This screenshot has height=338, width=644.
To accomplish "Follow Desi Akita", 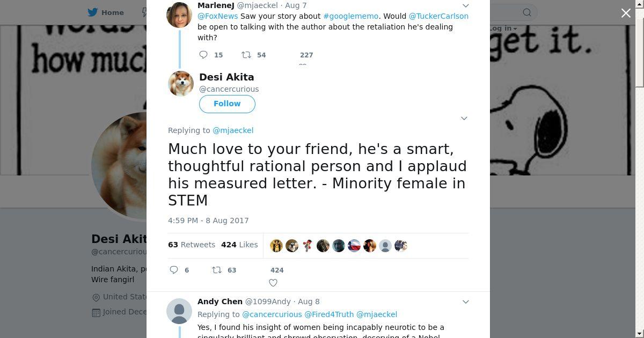I will [227, 104].
